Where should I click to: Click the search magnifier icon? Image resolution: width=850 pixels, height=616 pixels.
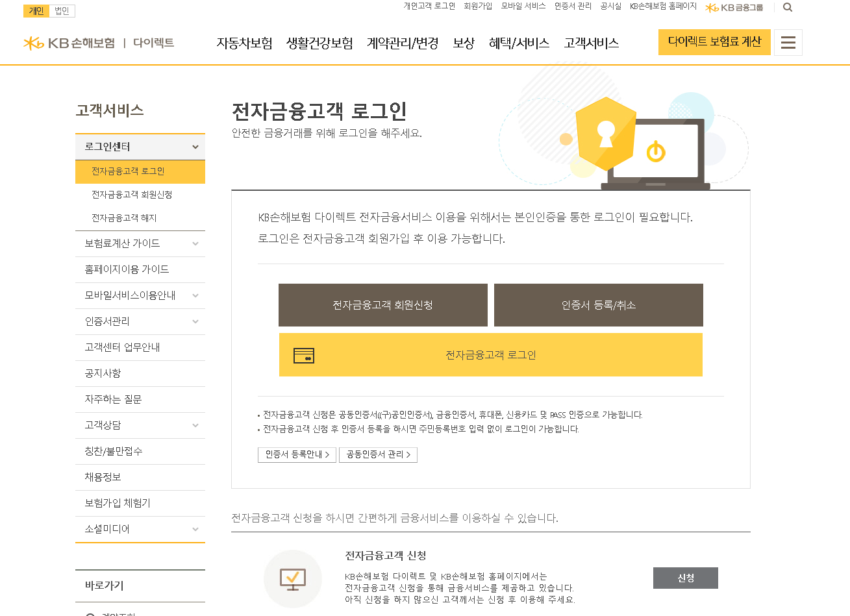click(x=788, y=7)
